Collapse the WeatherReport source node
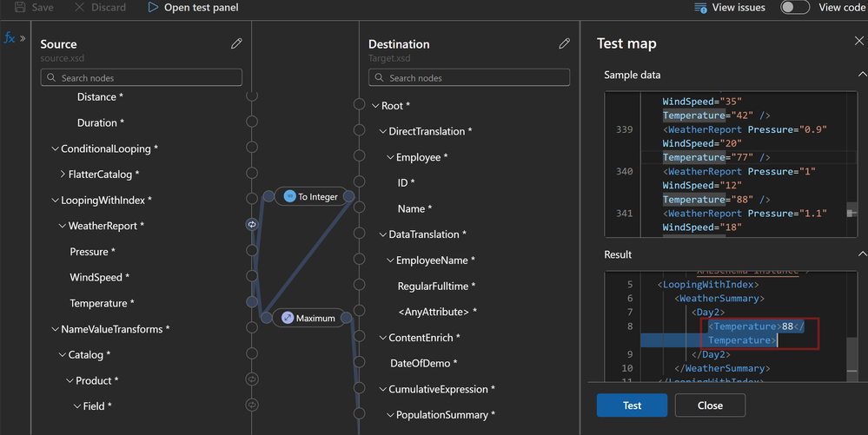This screenshot has height=435, width=868. [x=63, y=226]
